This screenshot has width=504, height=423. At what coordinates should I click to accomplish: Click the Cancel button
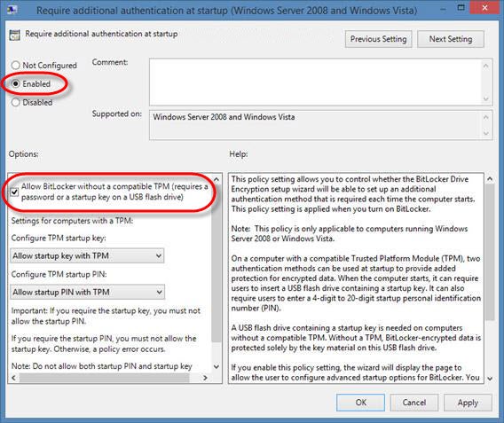click(x=414, y=403)
